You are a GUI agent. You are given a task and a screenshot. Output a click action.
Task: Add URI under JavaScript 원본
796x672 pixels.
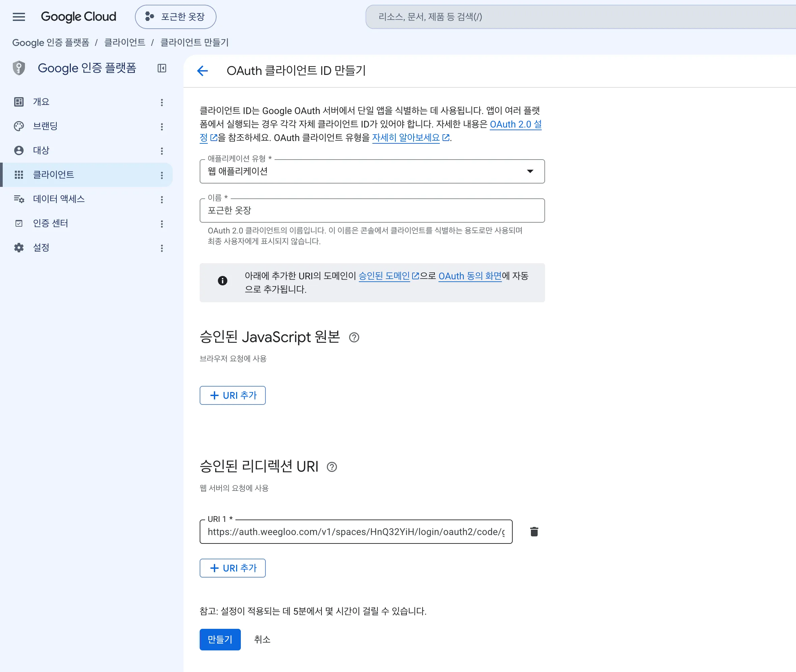[233, 396]
